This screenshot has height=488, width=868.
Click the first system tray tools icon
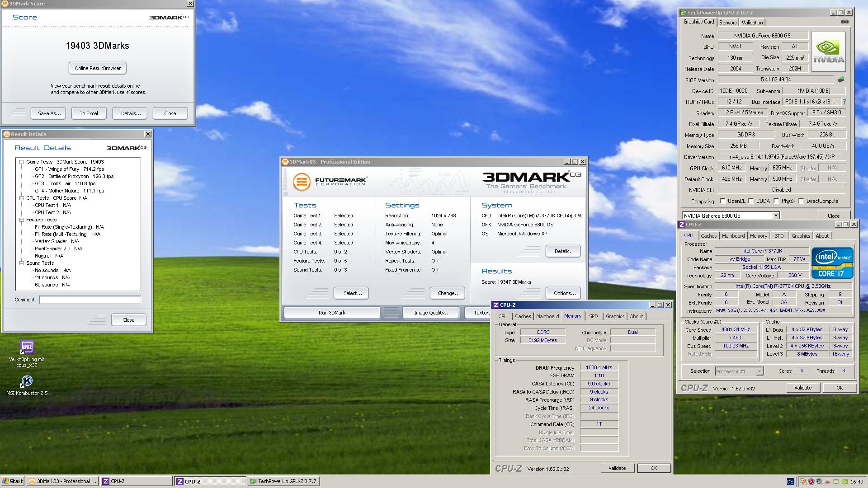803,482
